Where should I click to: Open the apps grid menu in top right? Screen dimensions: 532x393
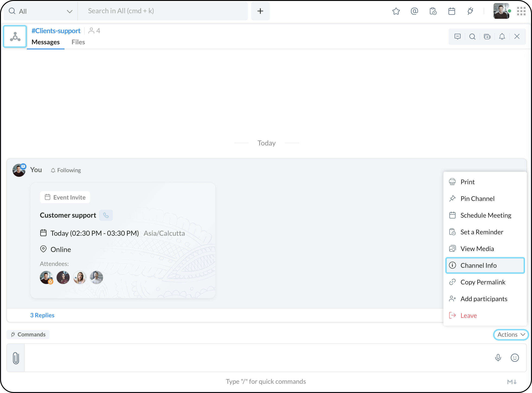[x=521, y=11]
